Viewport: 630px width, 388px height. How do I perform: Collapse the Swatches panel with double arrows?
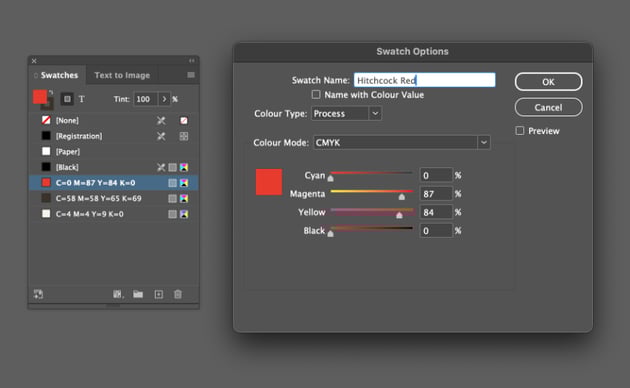coord(192,61)
